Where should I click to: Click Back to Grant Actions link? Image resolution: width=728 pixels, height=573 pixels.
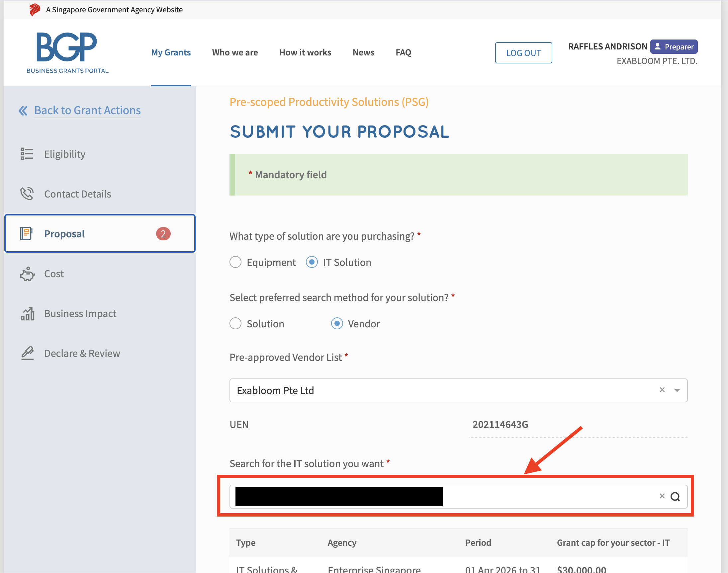tap(88, 110)
